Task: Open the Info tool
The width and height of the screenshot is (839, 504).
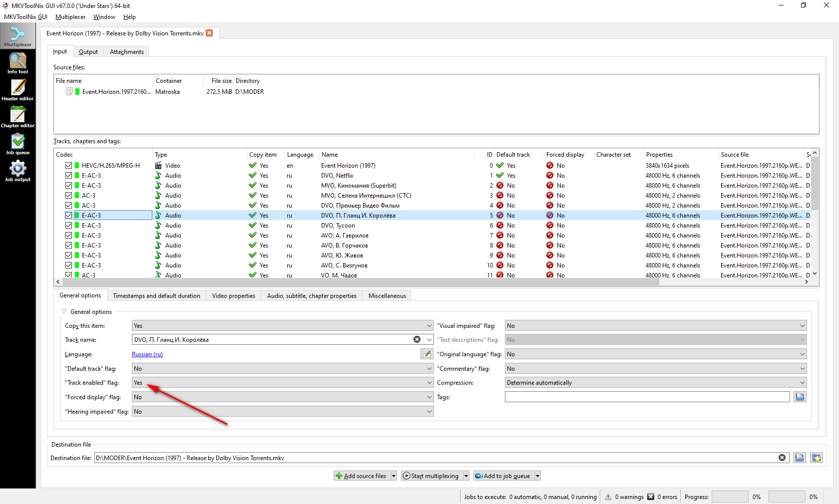Action: [17, 63]
